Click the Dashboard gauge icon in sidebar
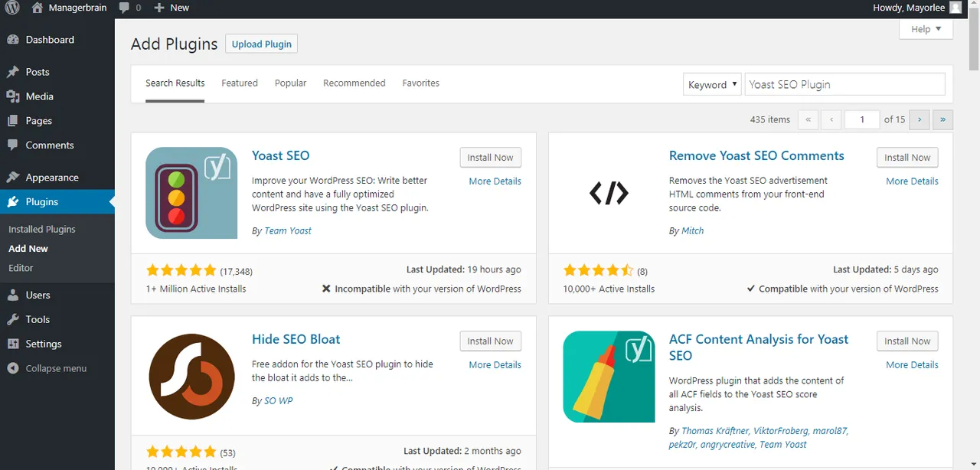This screenshot has width=980, height=470. [x=13, y=40]
